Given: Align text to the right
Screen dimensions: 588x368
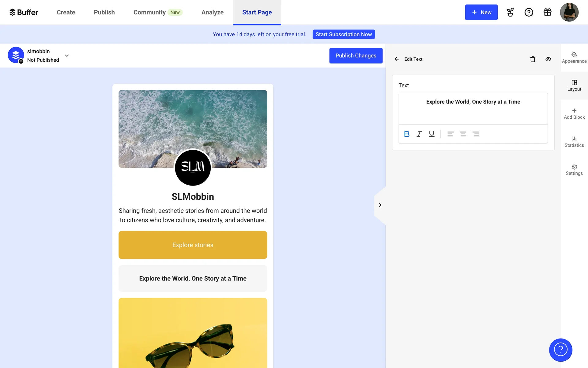Looking at the screenshot, I should 476,134.
